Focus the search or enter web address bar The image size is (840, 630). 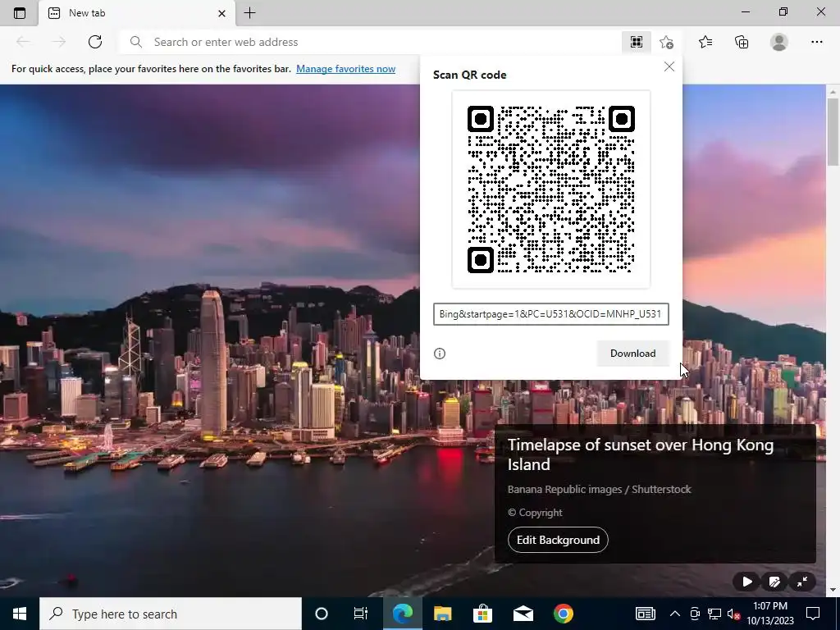tap(370, 42)
